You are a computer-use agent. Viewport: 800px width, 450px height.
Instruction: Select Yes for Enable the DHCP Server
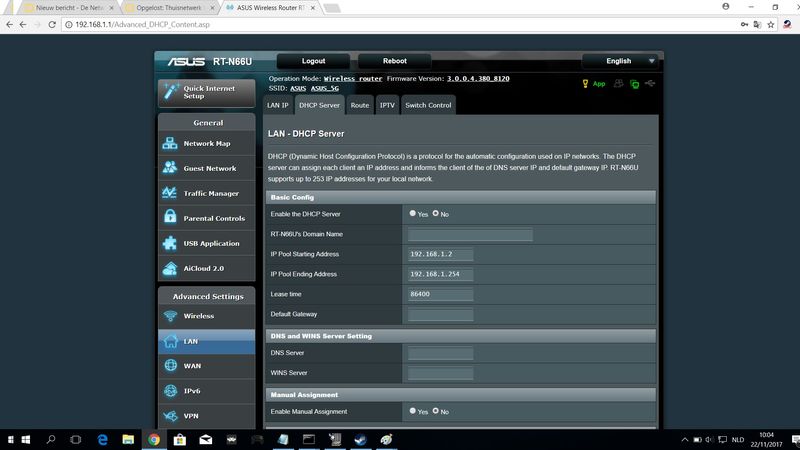[412, 213]
